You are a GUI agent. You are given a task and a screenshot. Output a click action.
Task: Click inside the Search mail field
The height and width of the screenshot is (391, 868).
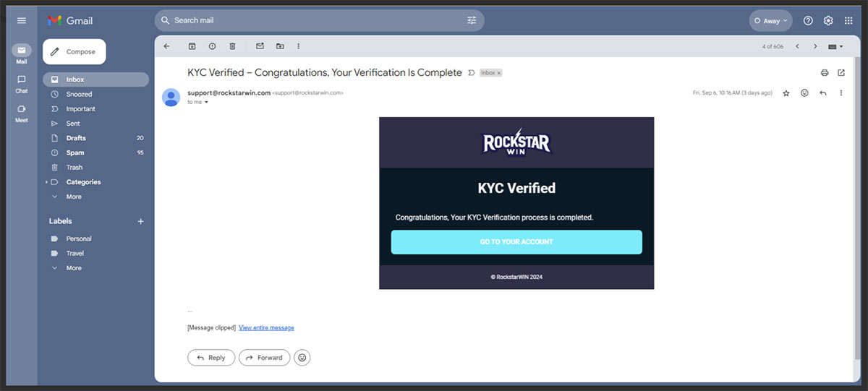318,20
